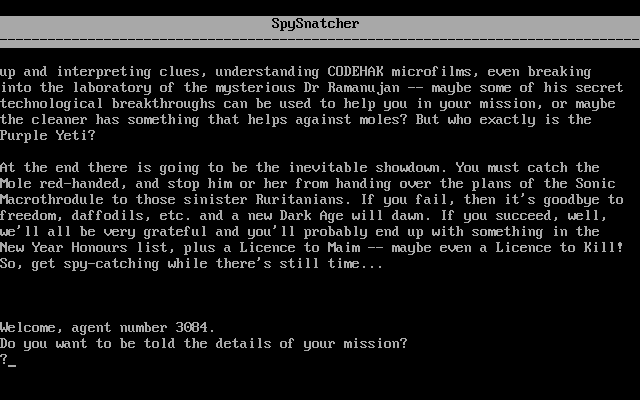Click the input prompt question mark

[4, 359]
